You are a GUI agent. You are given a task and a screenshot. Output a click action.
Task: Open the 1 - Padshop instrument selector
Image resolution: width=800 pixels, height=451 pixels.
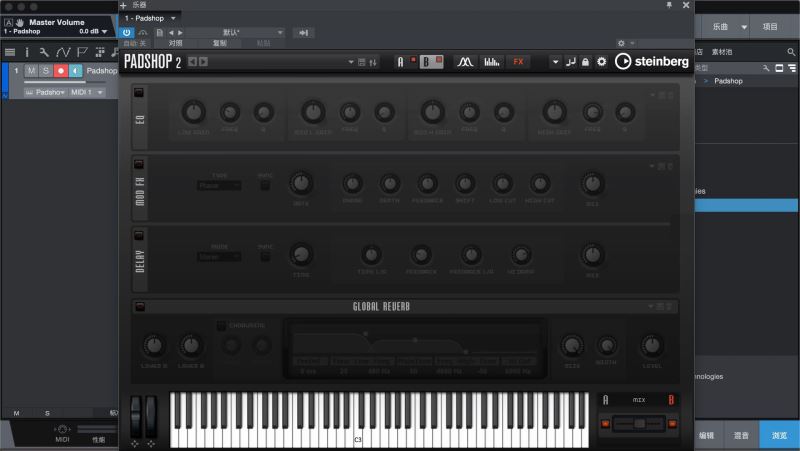pyautogui.click(x=150, y=18)
